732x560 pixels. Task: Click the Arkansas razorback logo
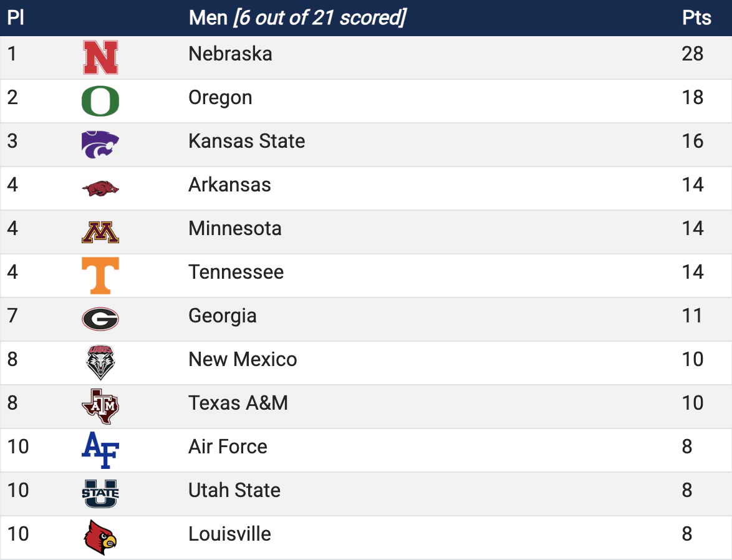tap(100, 188)
